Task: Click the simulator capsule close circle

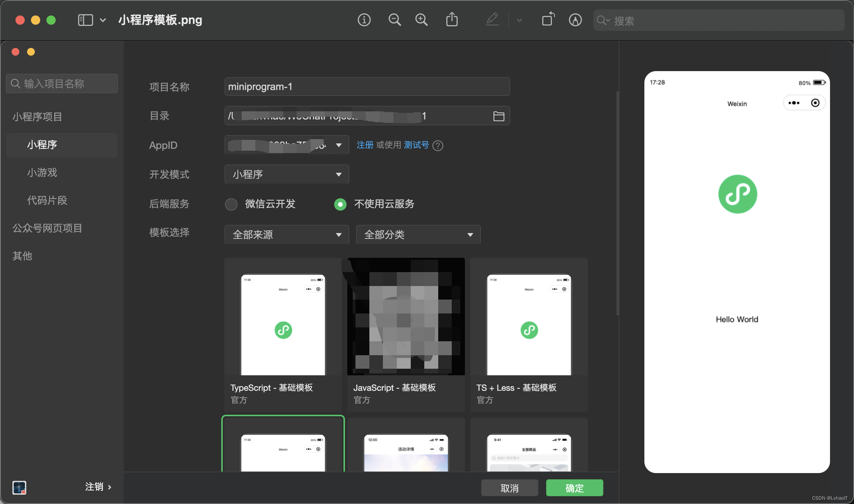Action: pos(815,103)
